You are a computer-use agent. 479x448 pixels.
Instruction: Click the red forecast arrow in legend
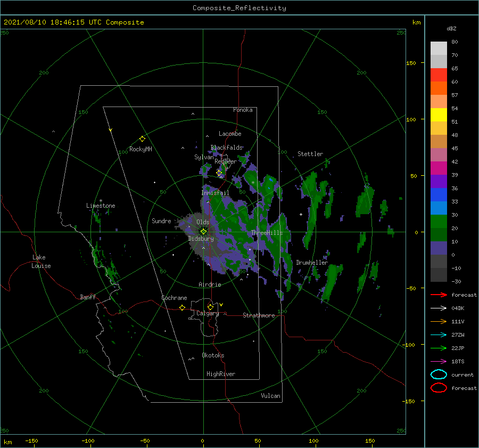tap(439, 295)
